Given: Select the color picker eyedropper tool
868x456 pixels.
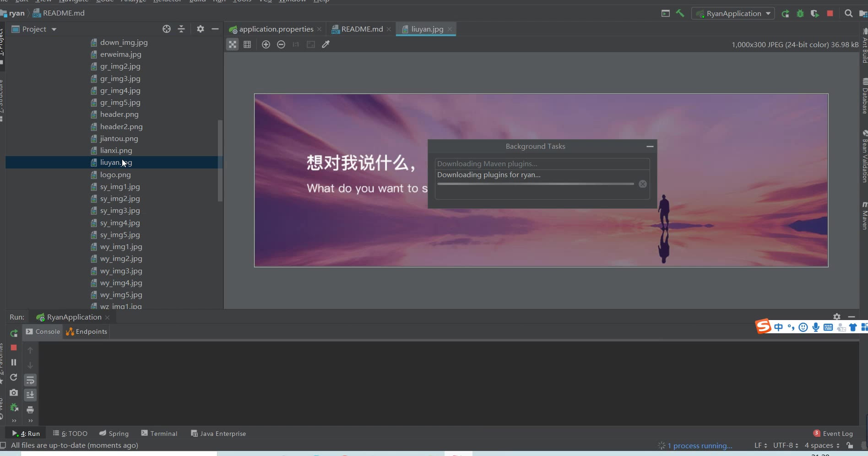Looking at the screenshot, I should point(326,44).
